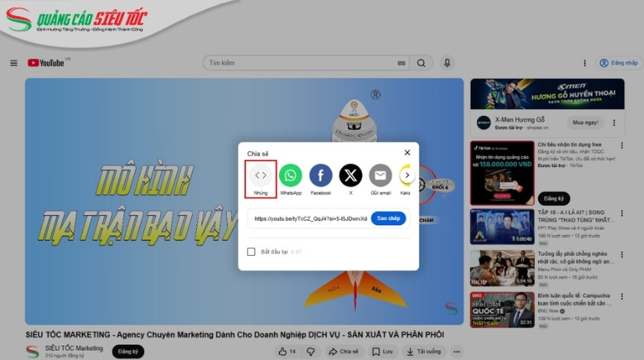
Task: Open the TẬP 10 - A.I LÀ AI video thumbnail
Action: [502, 227]
